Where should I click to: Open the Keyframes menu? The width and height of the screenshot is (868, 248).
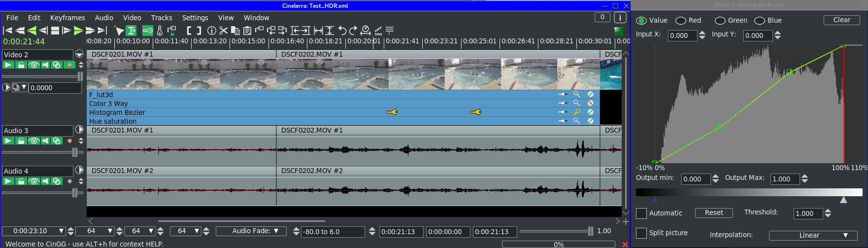[x=67, y=18]
